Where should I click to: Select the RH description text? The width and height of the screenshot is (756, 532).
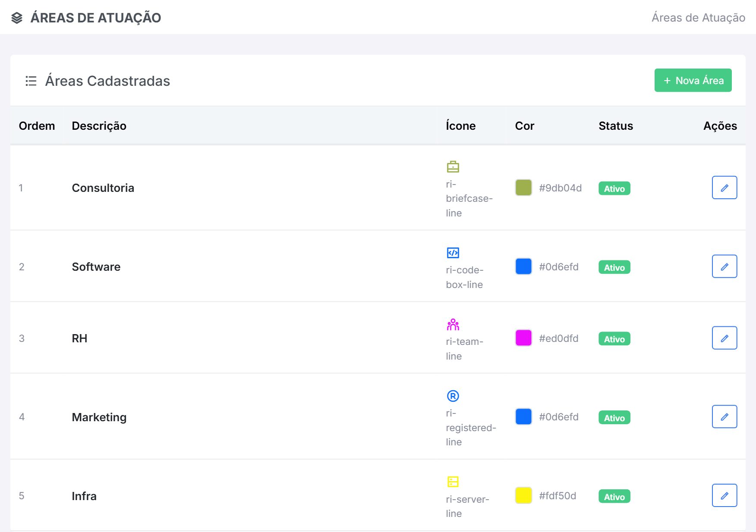pos(79,338)
